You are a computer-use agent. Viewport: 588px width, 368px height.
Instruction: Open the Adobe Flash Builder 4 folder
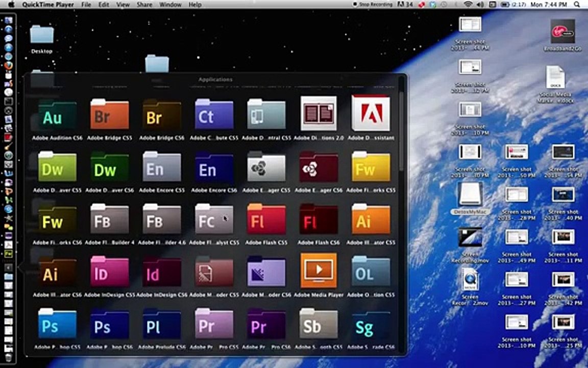point(110,219)
